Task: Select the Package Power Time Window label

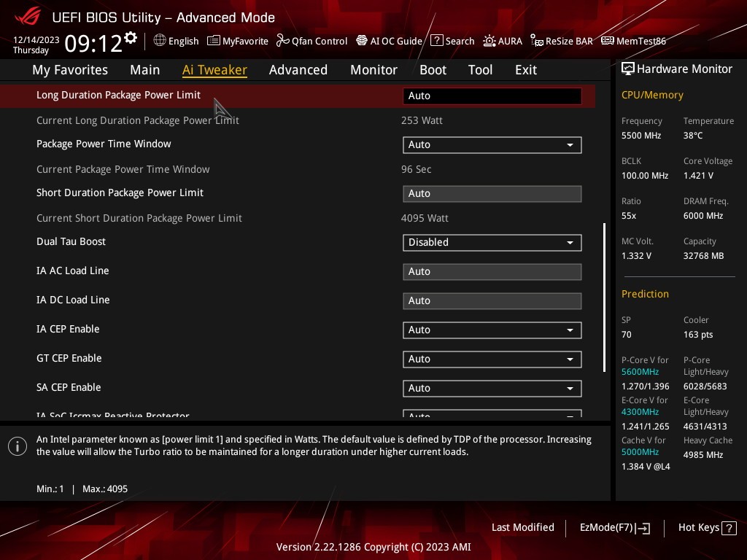Action: pyautogui.click(x=104, y=144)
